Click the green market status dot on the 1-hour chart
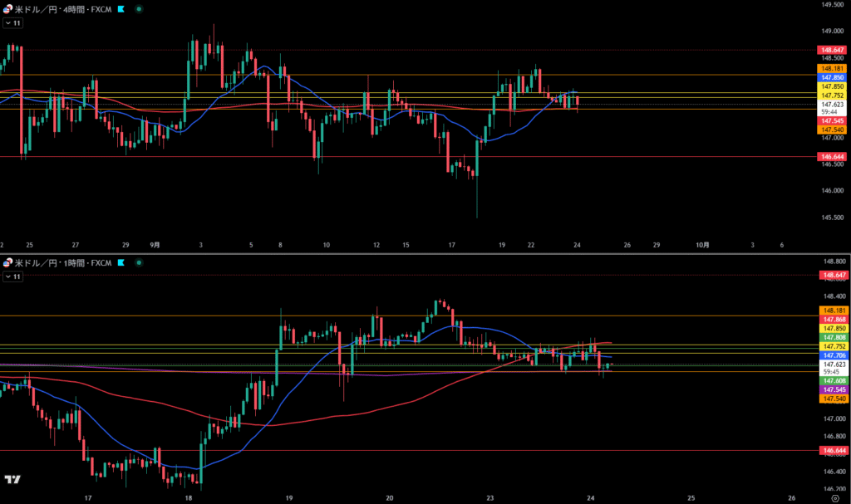The width and height of the screenshot is (851, 504). [138, 263]
